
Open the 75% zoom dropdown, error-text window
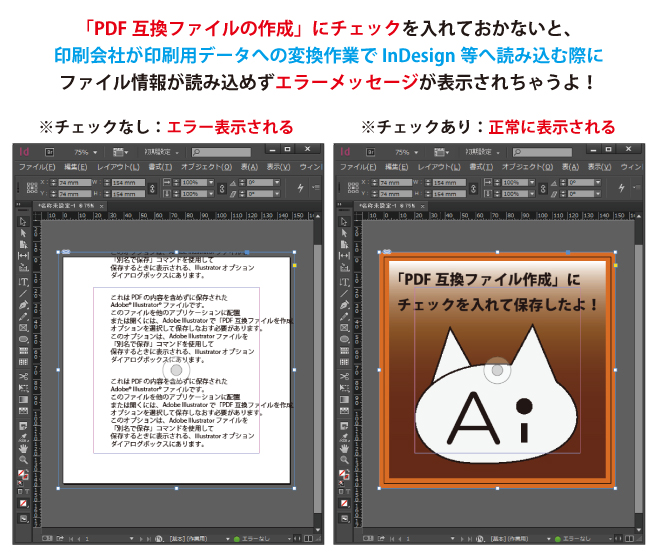coord(95,152)
